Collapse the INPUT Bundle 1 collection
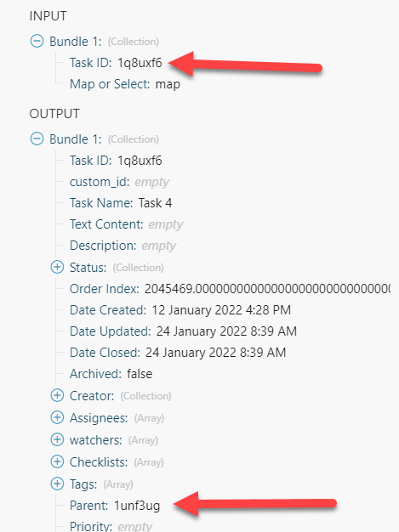Image resolution: width=399 pixels, height=532 pixels. point(37,41)
